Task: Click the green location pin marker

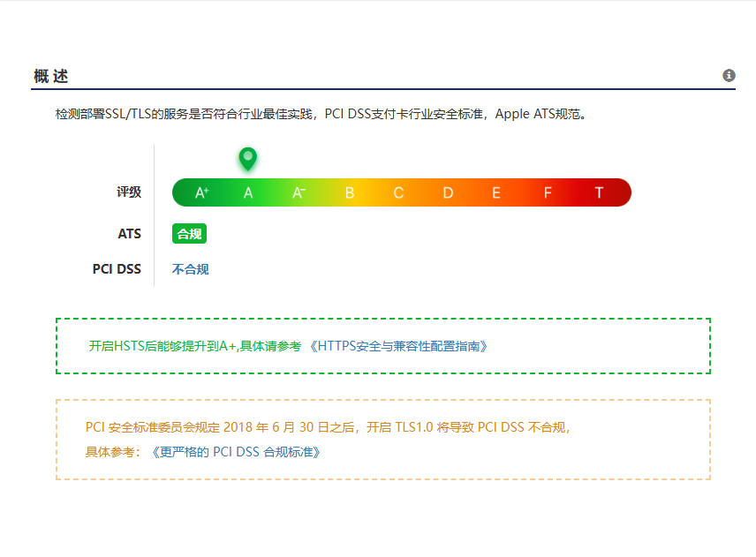Action: tap(248, 158)
